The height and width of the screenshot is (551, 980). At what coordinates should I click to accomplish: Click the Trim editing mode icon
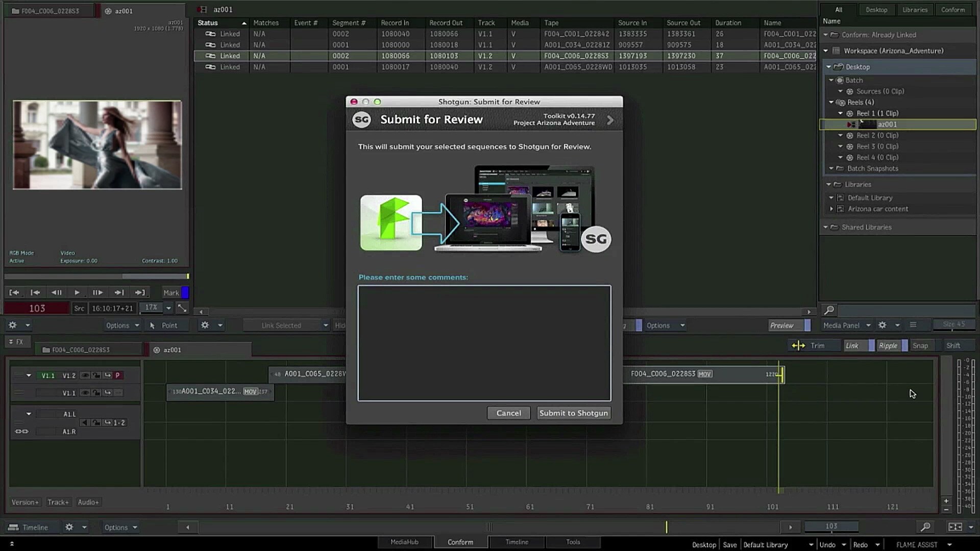click(x=798, y=346)
